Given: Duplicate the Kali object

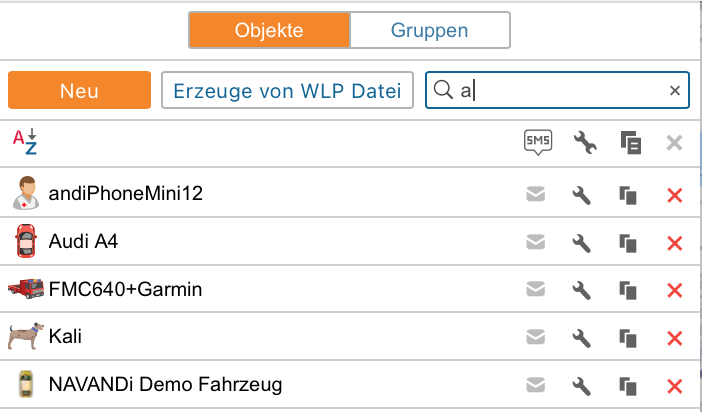Looking at the screenshot, I should pos(629,339).
